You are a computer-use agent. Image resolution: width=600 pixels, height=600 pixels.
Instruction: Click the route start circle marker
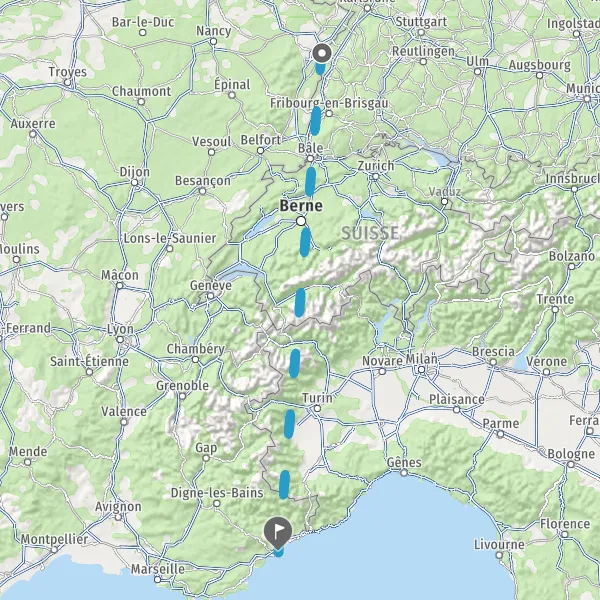(322, 54)
